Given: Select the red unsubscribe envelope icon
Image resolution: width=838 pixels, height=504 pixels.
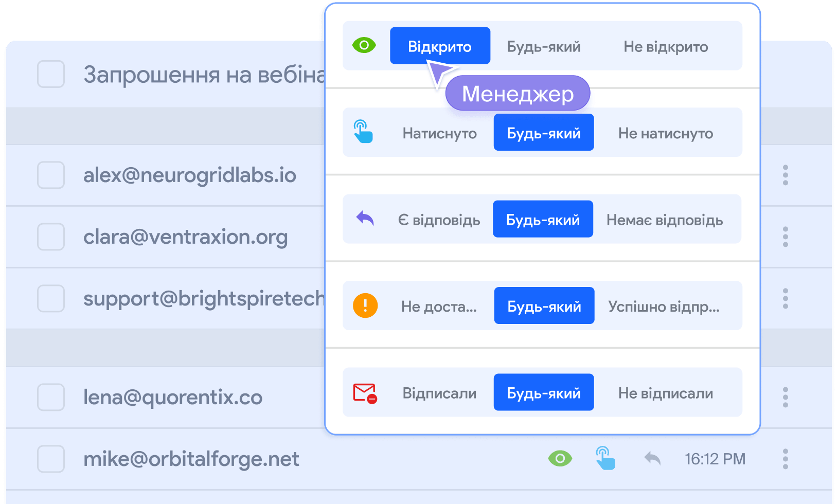Looking at the screenshot, I should click(364, 392).
